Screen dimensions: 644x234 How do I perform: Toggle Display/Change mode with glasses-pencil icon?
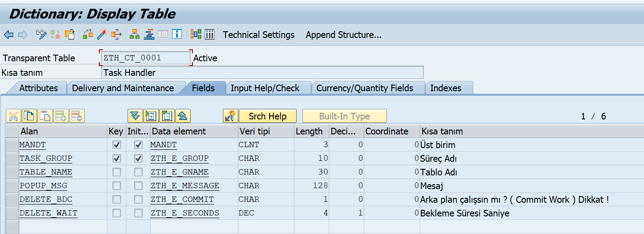point(41,34)
